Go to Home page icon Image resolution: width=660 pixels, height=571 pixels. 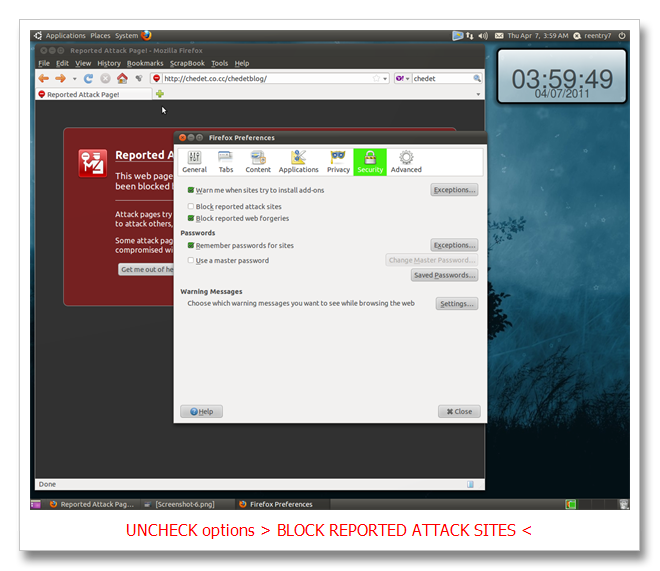tap(122, 78)
